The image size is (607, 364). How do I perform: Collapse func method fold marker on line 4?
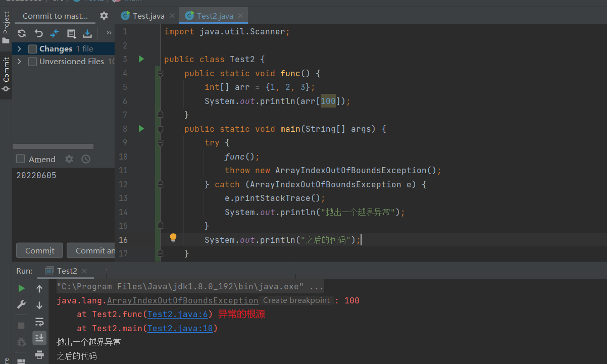click(x=160, y=73)
